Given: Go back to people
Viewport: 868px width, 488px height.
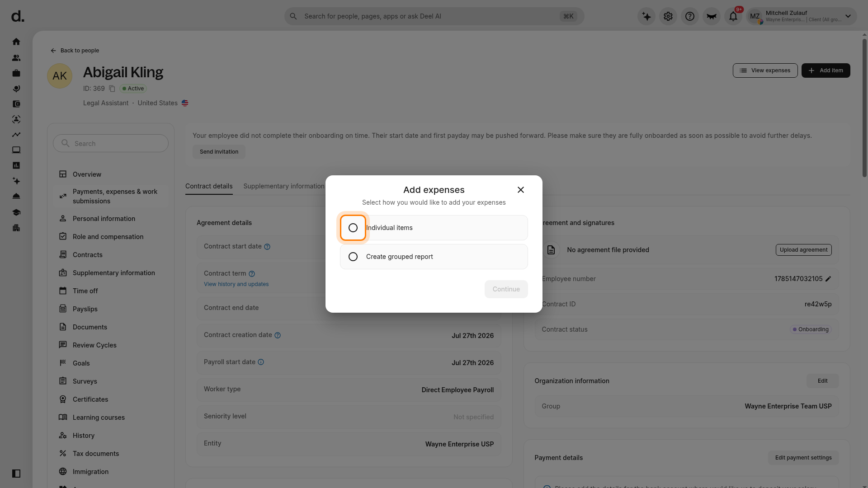Looking at the screenshot, I should coord(75,51).
